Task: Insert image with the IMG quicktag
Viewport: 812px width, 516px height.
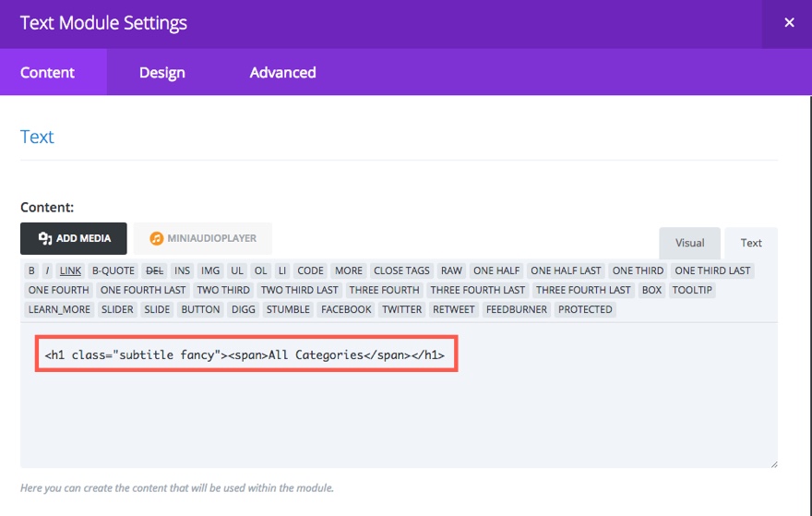Action: [210, 270]
